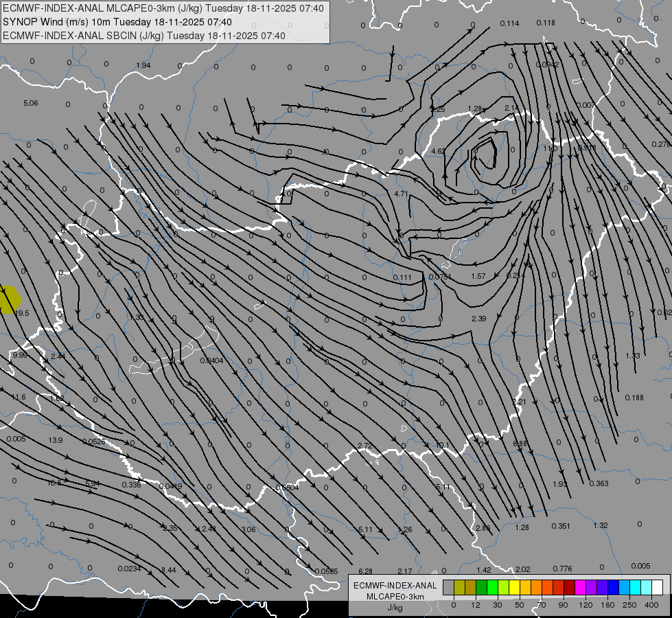Screen dimensions: 672x618
Task: Click the SYNOP Wind 10m title line
Action: point(117,22)
